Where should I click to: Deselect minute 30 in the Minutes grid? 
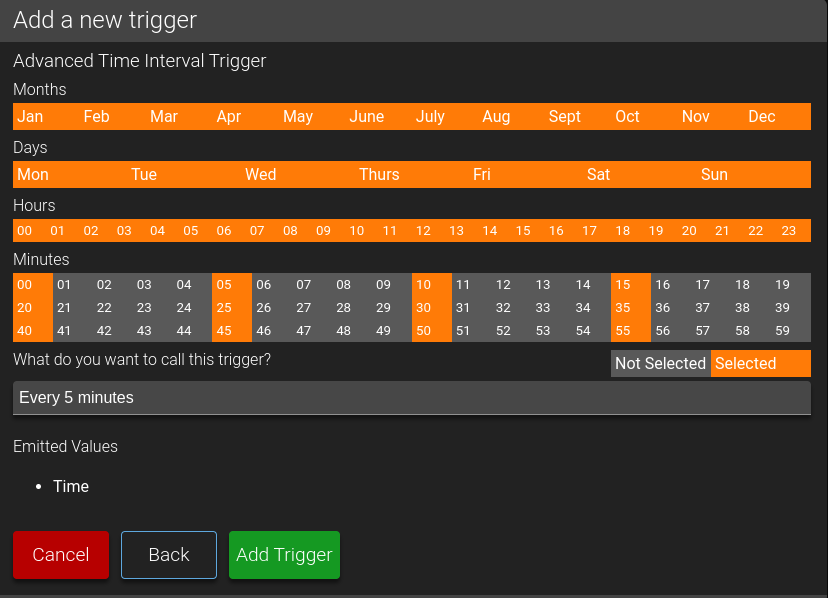[424, 308]
